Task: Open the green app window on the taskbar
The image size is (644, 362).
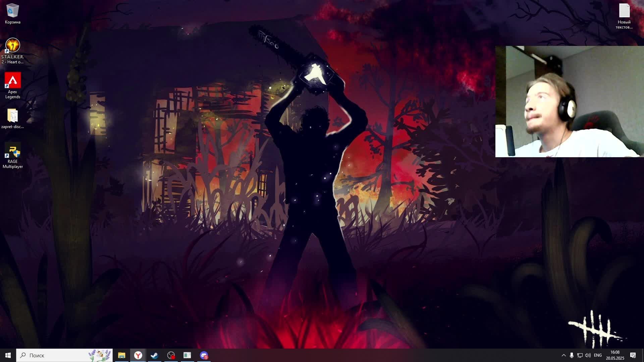Action: [x=187, y=355]
